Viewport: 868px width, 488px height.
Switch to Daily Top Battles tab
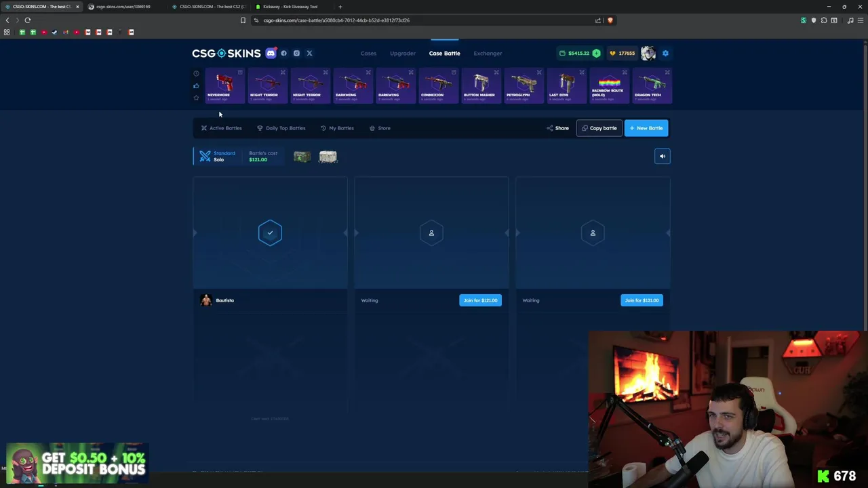tap(281, 128)
